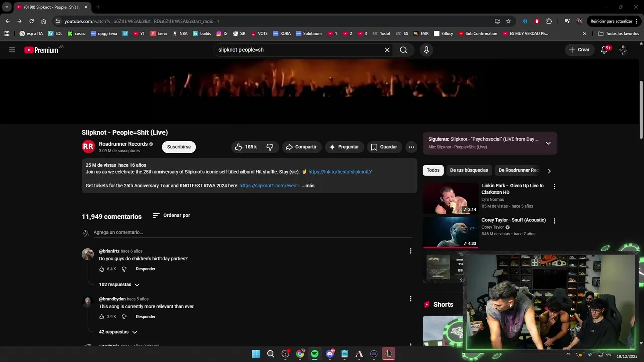Screen dimensions: 644x362
Task: Go to the YouTube Premium home logo
Action: (x=41, y=50)
